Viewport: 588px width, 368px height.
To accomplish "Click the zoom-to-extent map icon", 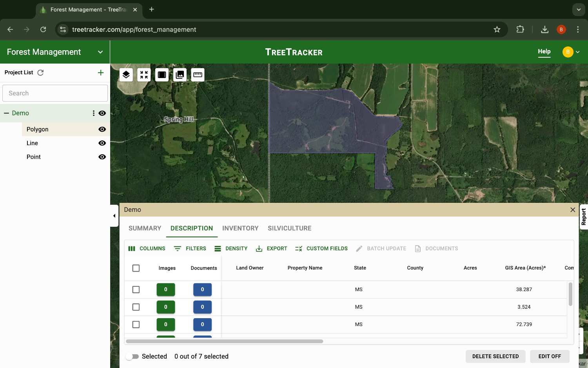I will [144, 75].
